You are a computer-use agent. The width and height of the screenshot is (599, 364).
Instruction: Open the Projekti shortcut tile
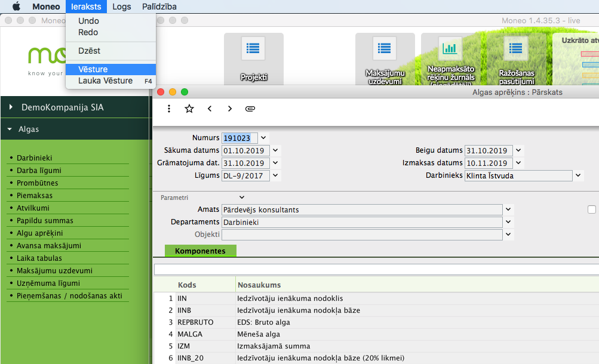pos(254,59)
